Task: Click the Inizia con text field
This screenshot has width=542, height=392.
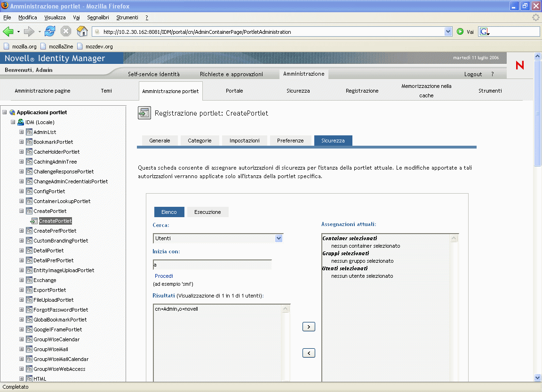Action: point(212,265)
